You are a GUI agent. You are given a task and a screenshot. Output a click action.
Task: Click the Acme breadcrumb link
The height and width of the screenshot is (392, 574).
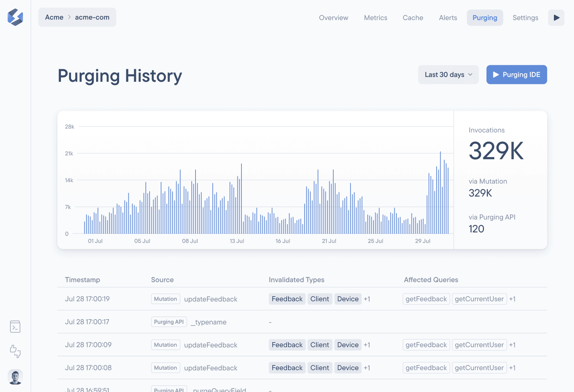(54, 17)
